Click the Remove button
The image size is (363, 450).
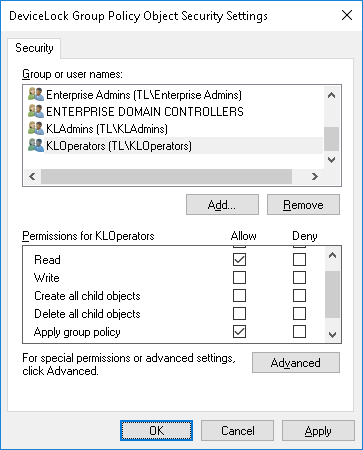pos(303,205)
